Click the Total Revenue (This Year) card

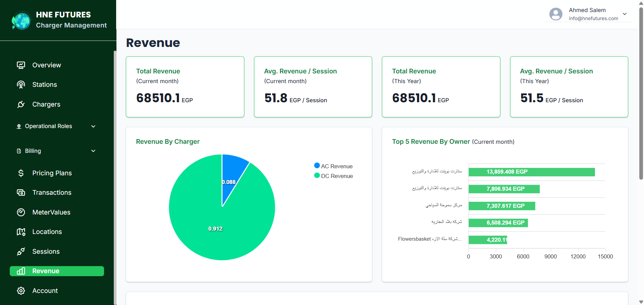click(441, 86)
